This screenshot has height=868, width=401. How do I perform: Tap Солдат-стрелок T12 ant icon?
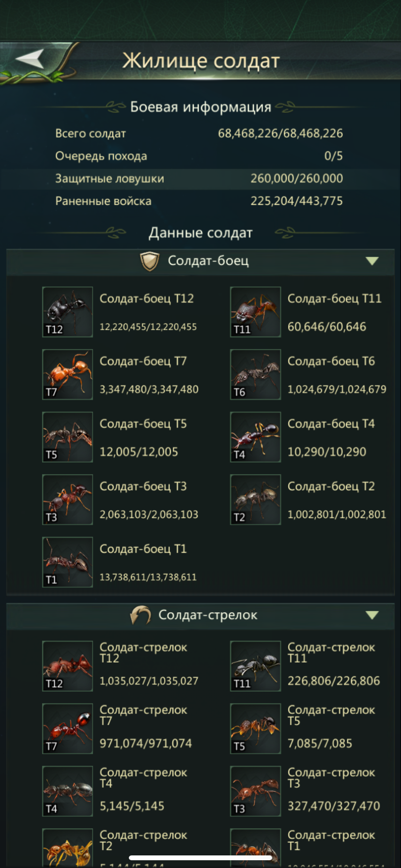[x=67, y=666]
